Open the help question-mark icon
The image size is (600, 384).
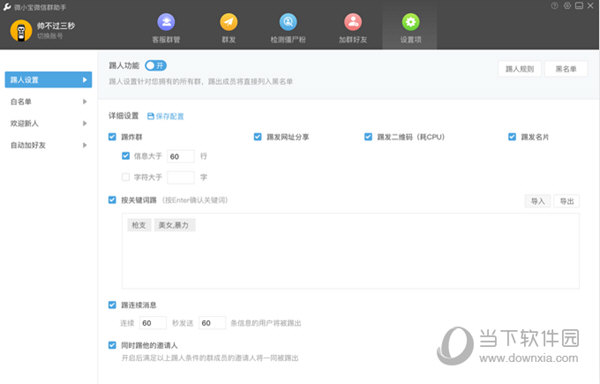pyautogui.click(x=554, y=5)
